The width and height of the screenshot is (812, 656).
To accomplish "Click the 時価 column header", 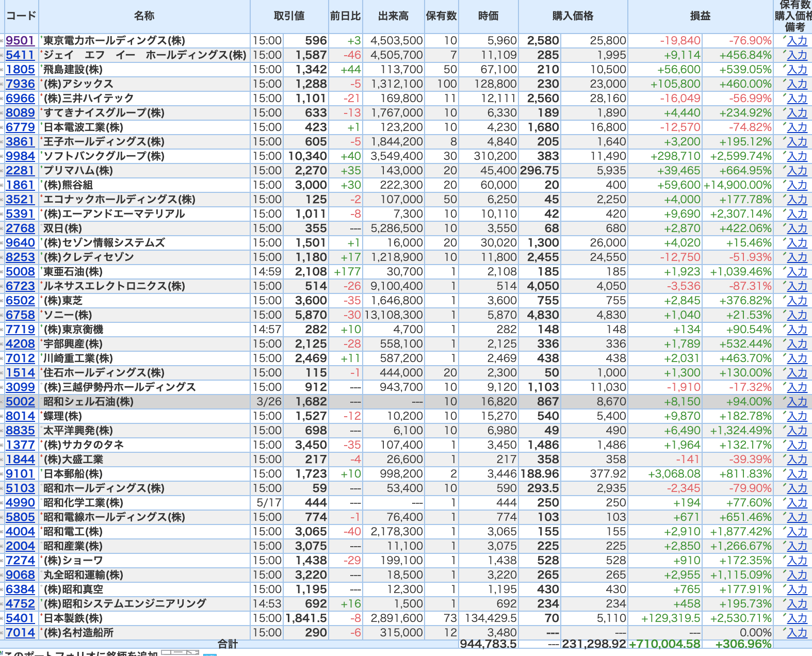I will click(489, 16).
